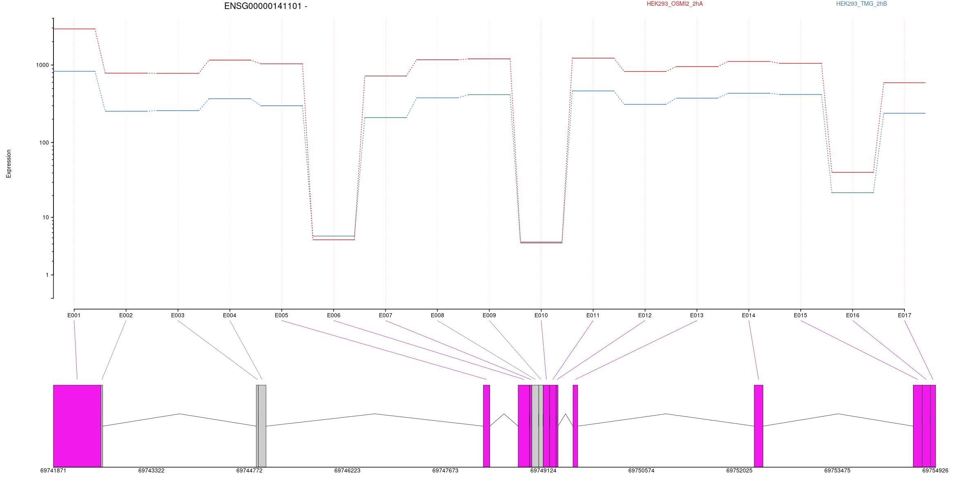The height and width of the screenshot is (490, 980).
Task: Click genomic coordinate 69741871
Action: point(53,470)
